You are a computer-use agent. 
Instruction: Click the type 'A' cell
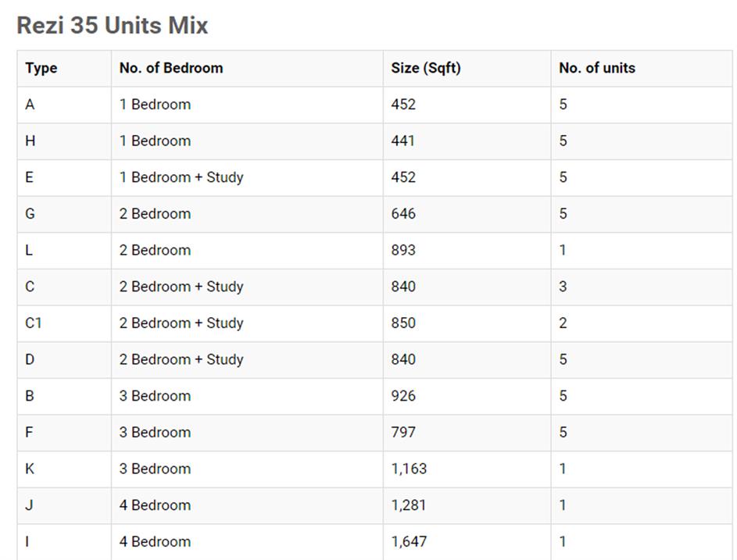tap(30, 105)
